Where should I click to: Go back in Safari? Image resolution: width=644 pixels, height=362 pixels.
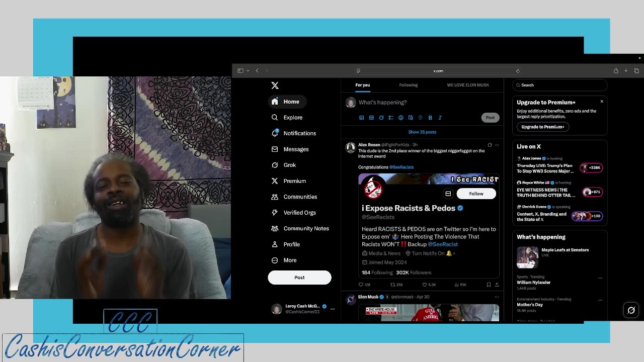pos(257,71)
